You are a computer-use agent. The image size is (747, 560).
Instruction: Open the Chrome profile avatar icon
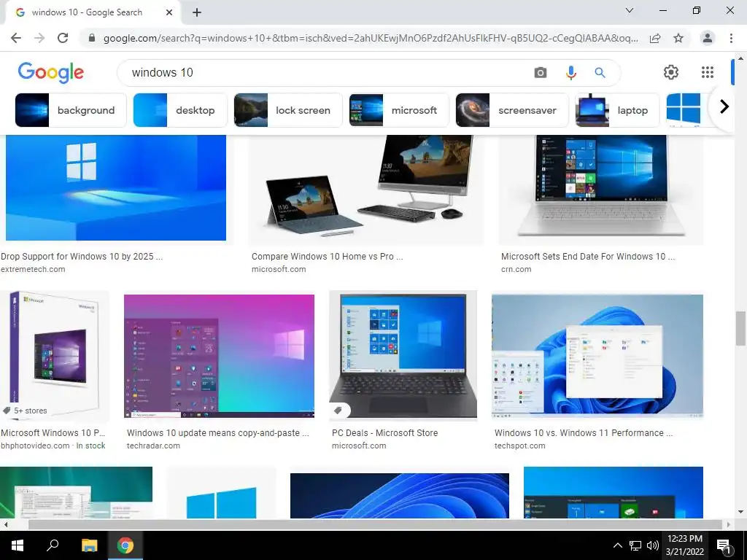click(x=708, y=38)
